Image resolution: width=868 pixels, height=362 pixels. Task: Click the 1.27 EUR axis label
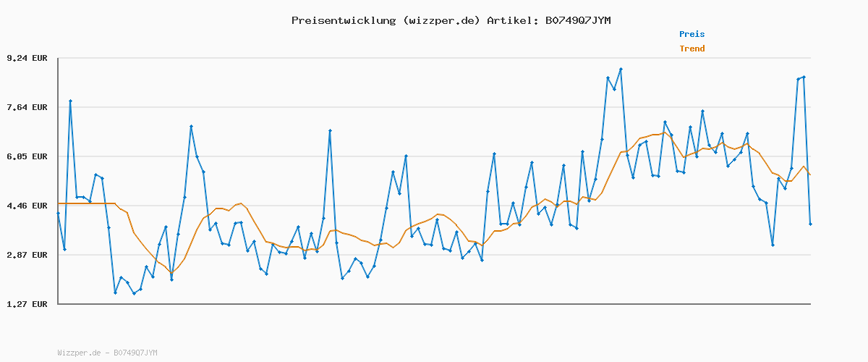coord(27,304)
